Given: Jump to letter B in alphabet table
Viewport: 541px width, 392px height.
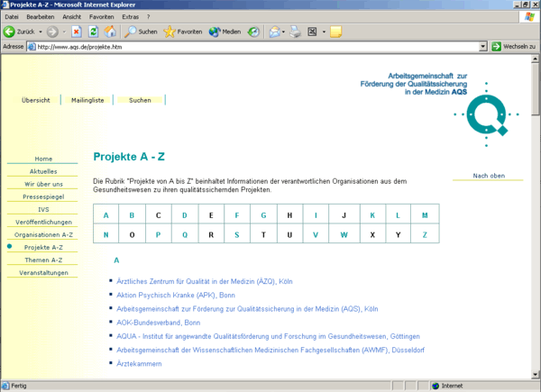Looking at the screenshot, I should [132, 215].
